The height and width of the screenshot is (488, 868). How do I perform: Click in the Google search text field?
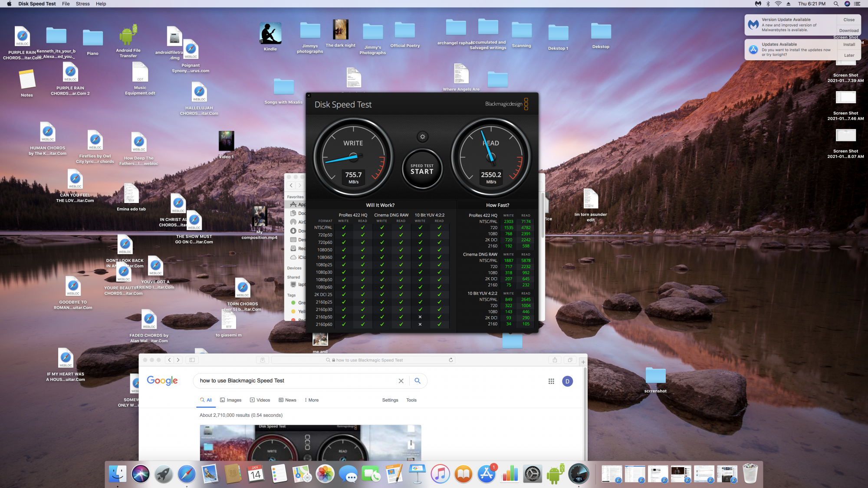coord(295,381)
